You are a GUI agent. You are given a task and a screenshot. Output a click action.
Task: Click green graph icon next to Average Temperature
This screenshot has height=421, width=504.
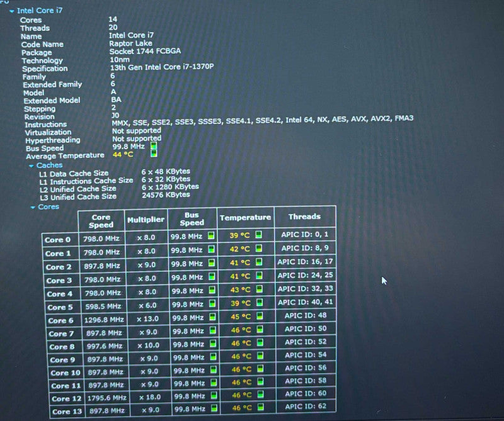[x=154, y=153]
